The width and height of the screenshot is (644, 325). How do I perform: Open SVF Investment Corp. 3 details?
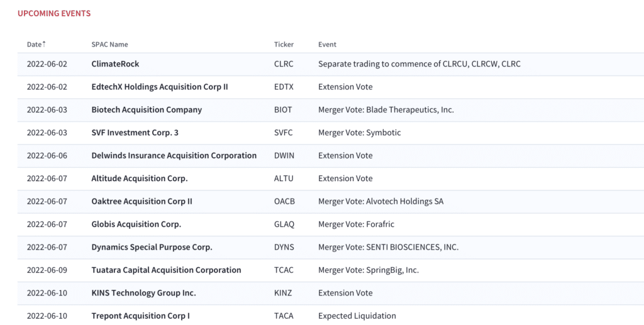point(135,133)
